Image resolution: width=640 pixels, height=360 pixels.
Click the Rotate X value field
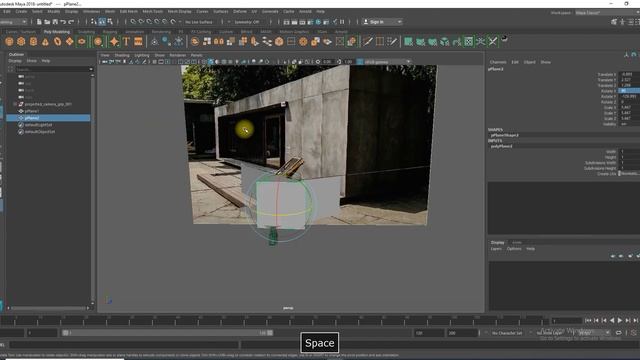[x=629, y=91]
